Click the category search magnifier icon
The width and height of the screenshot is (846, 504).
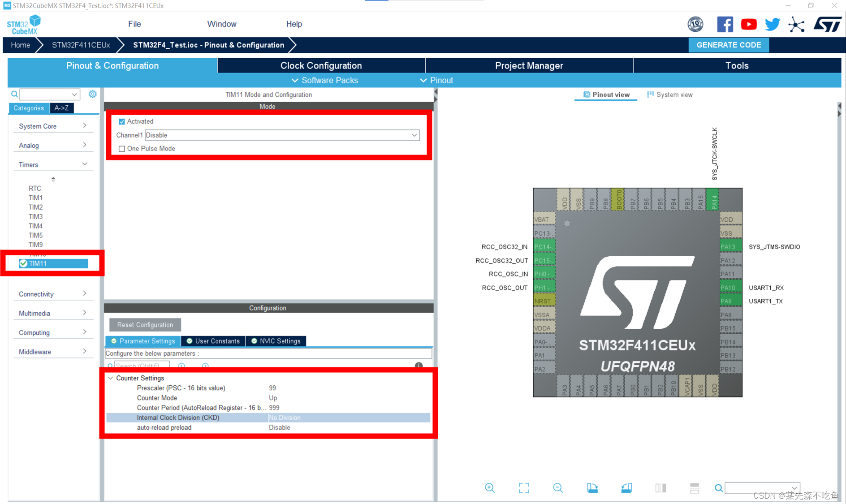coord(14,94)
